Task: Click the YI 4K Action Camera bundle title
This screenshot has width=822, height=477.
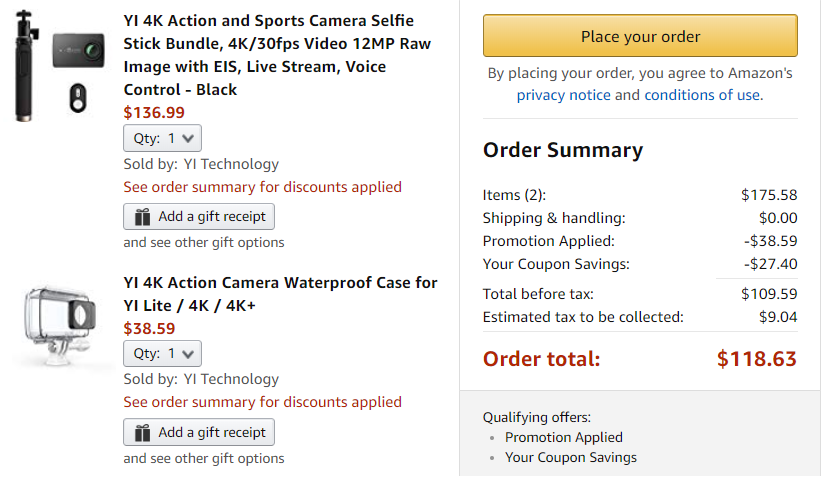Action: click(268, 55)
